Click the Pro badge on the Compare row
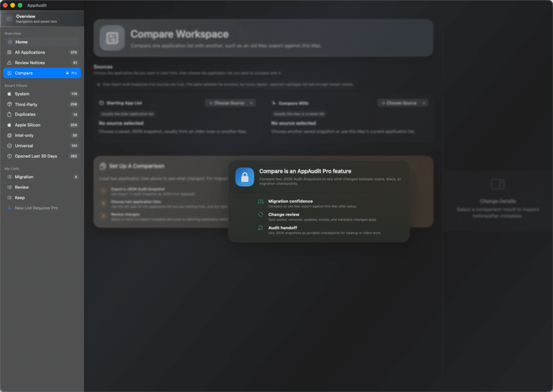This screenshot has height=392, width=553. point(72,73)
